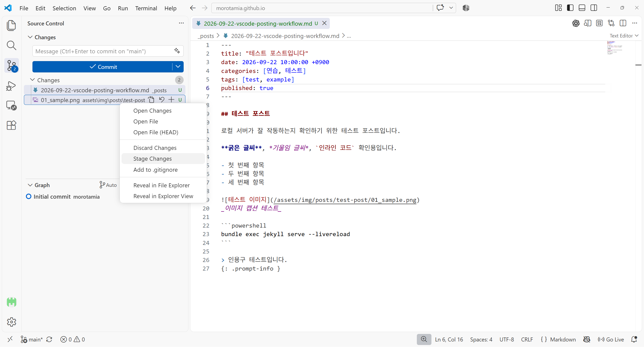Open notifications bell in status bar
Image resolution: width=644 pixels, height=347 pixels.
tap(634, 339)
